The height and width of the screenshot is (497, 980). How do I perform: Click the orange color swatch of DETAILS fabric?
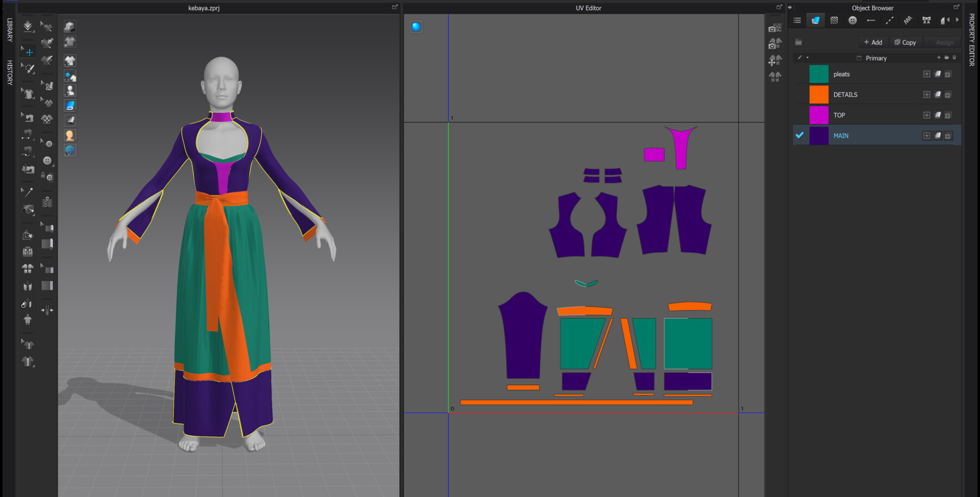(819, 94)
